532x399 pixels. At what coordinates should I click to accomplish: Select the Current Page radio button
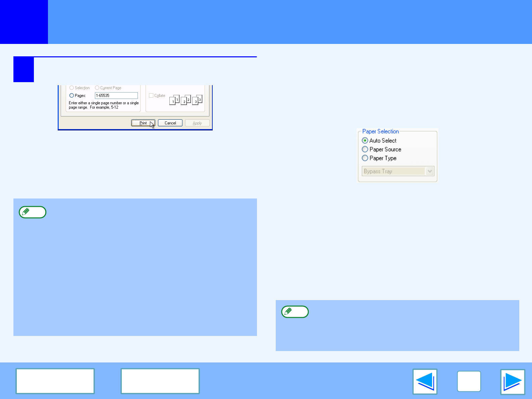tap(97, 88)
